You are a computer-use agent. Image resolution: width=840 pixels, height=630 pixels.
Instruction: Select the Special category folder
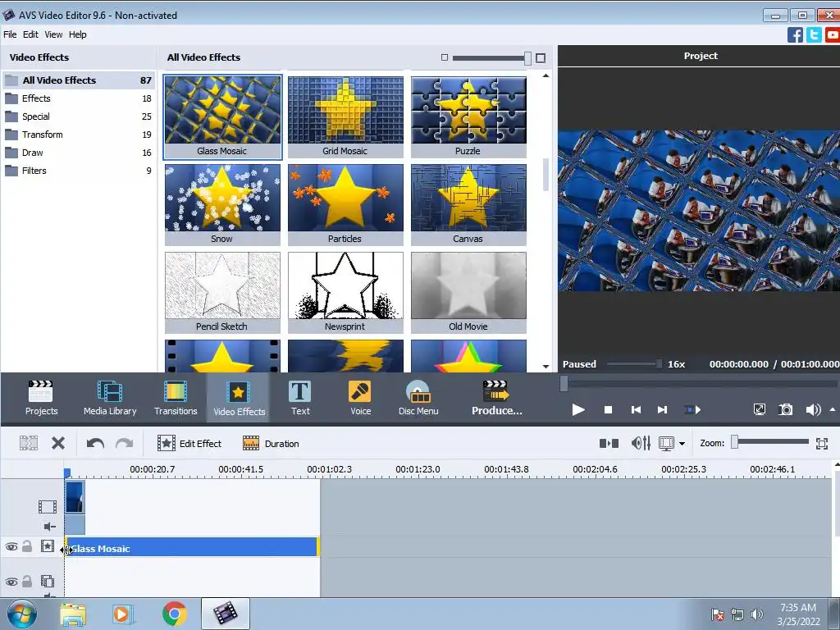(79, 116)
